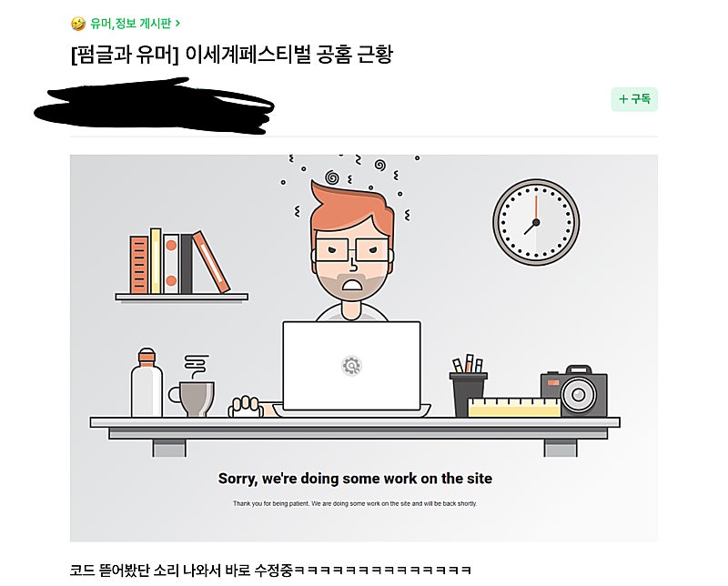Click the yellow ruler on the desk

(x=514, y=408)
